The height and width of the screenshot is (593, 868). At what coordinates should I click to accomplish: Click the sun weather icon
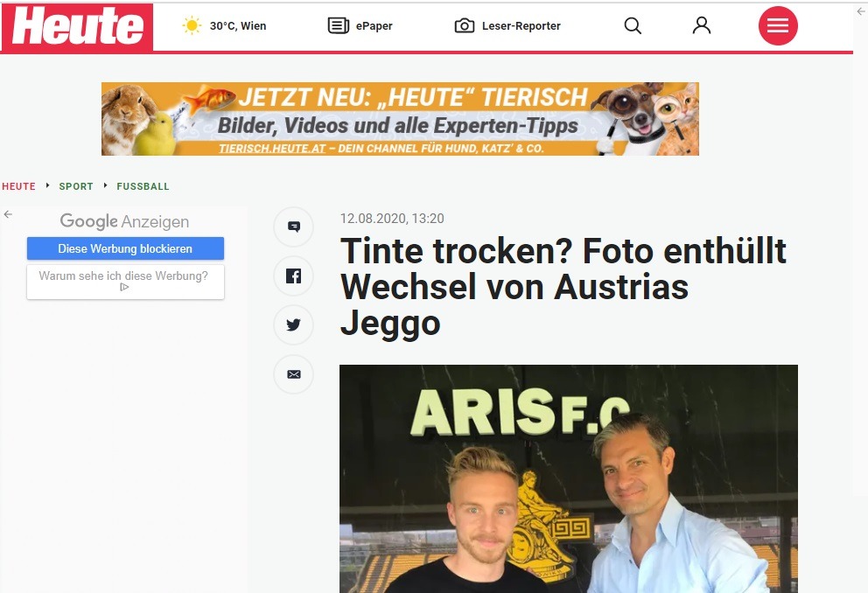point(192,25)
